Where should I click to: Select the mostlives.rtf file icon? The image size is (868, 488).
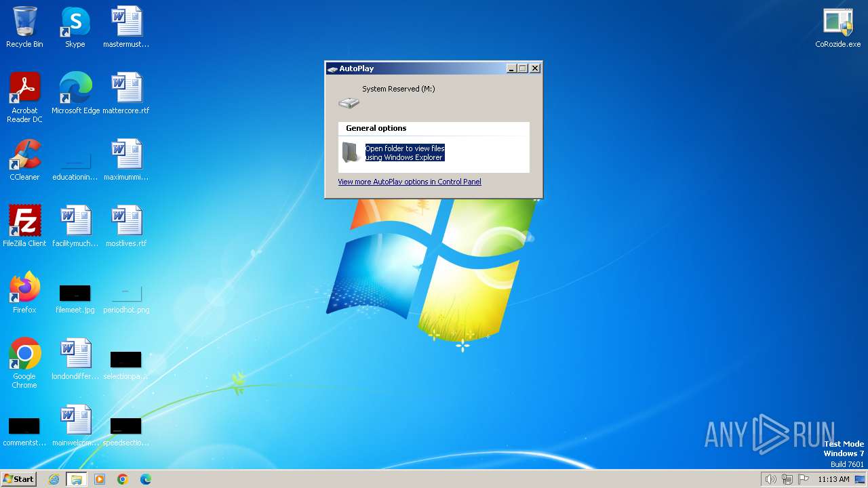point(126,226)
